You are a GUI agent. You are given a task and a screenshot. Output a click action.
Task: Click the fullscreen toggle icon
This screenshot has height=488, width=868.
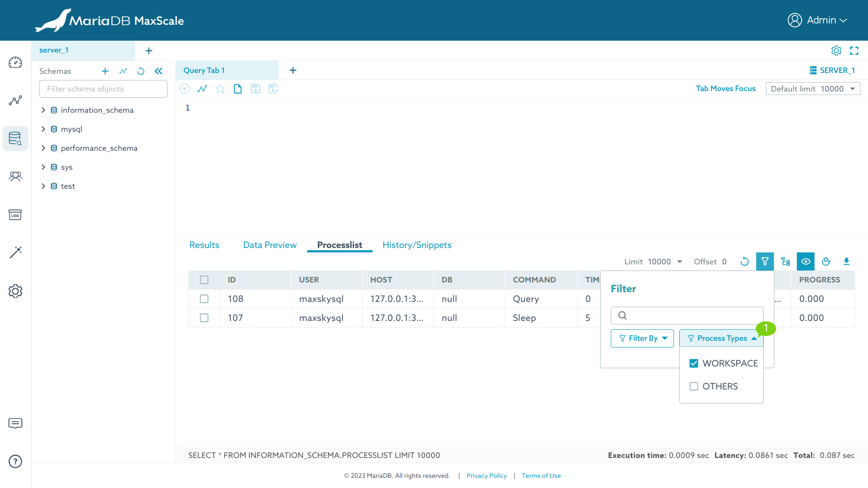(854, 50)
